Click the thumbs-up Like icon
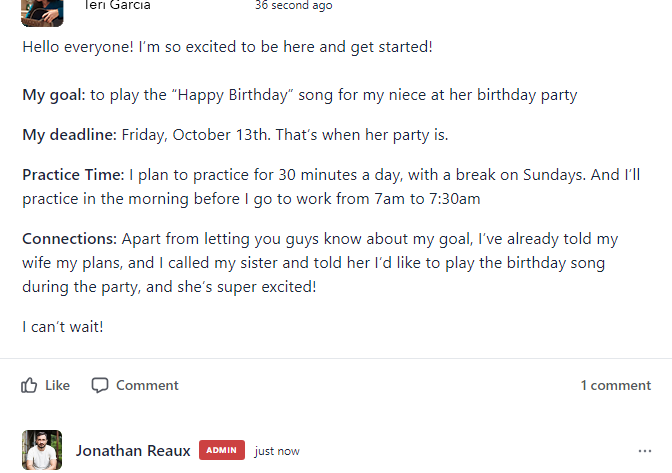672x473 pixels. [x=29, y=385]
